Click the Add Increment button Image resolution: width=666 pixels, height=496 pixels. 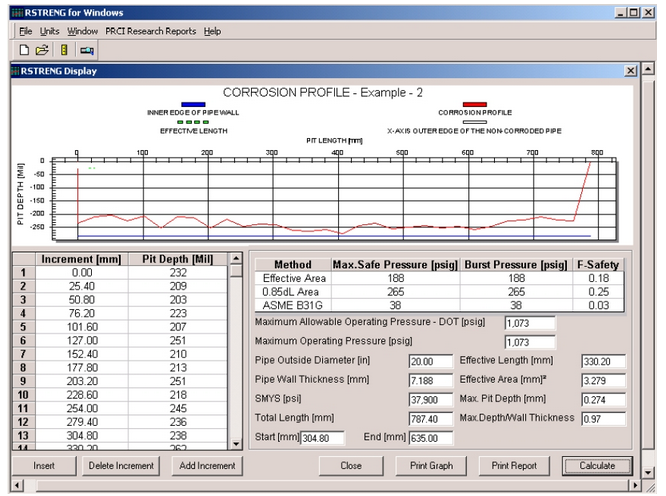tap(207, 466)
